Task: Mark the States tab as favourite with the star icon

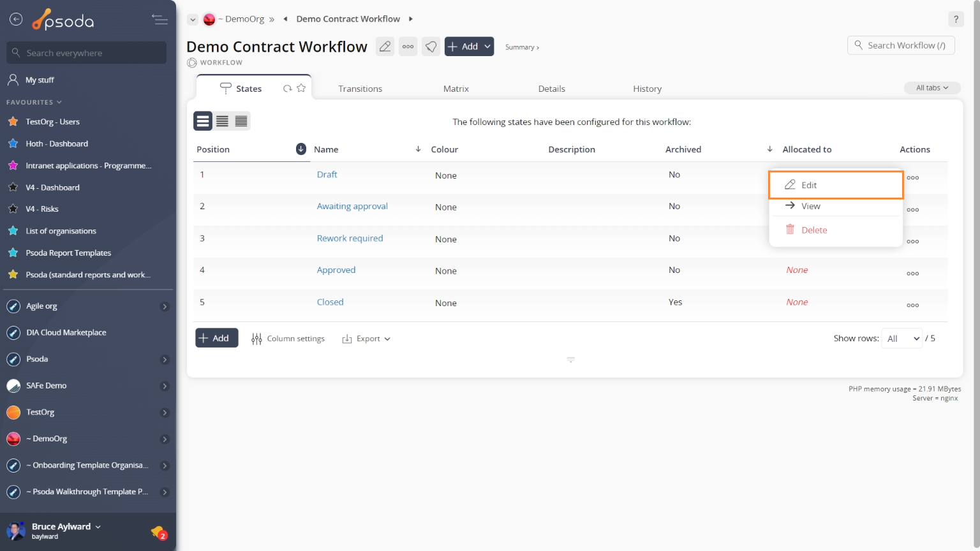Action: point(301,88)
